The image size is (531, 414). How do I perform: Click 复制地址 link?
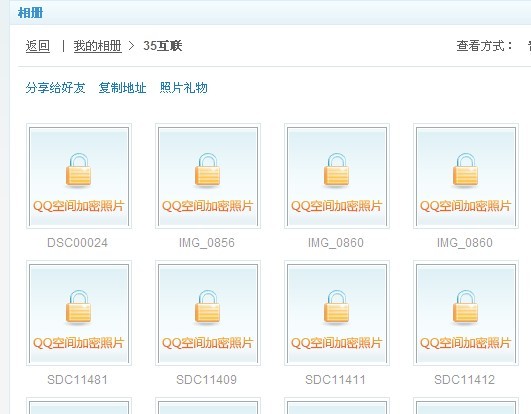[122, 88]
